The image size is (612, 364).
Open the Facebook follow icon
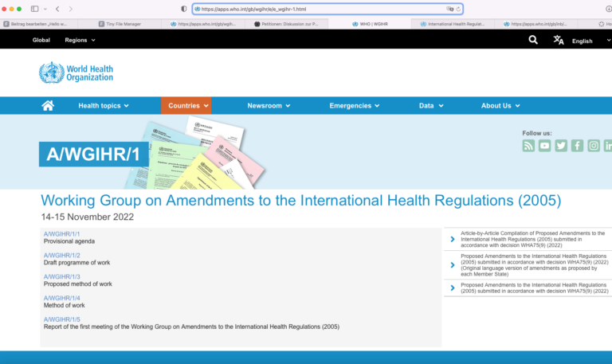coord(577,146)
